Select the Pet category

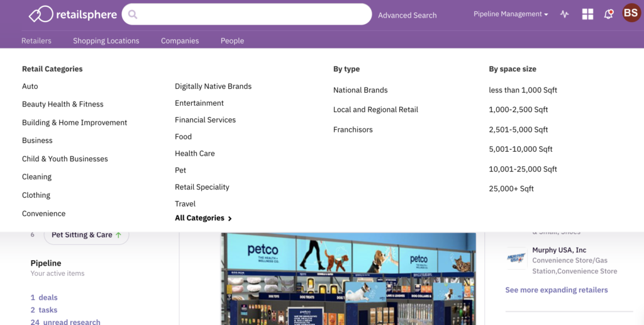pos(180,170)
